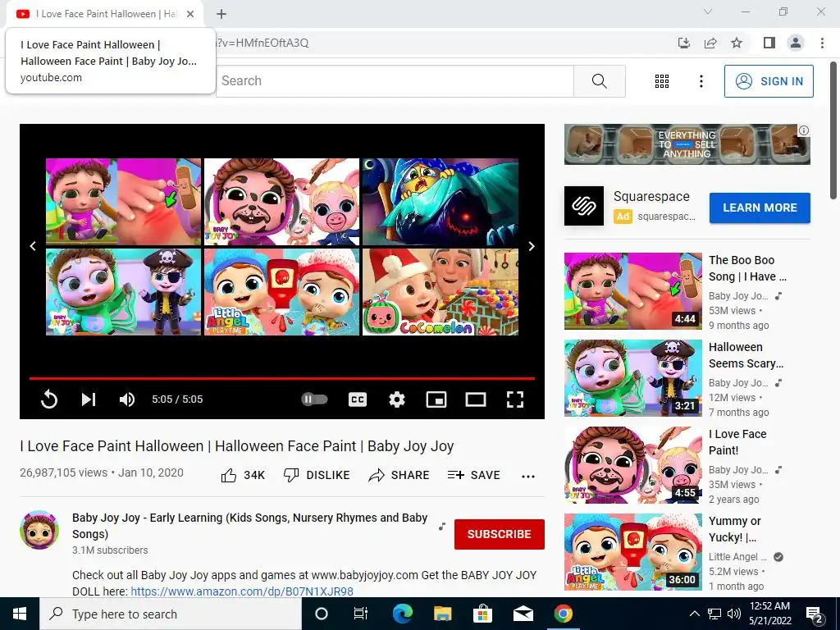The width and height of the screenshot is (840, 630).
Task: Click the Squarespace logo icon
Action: (584, 206)
